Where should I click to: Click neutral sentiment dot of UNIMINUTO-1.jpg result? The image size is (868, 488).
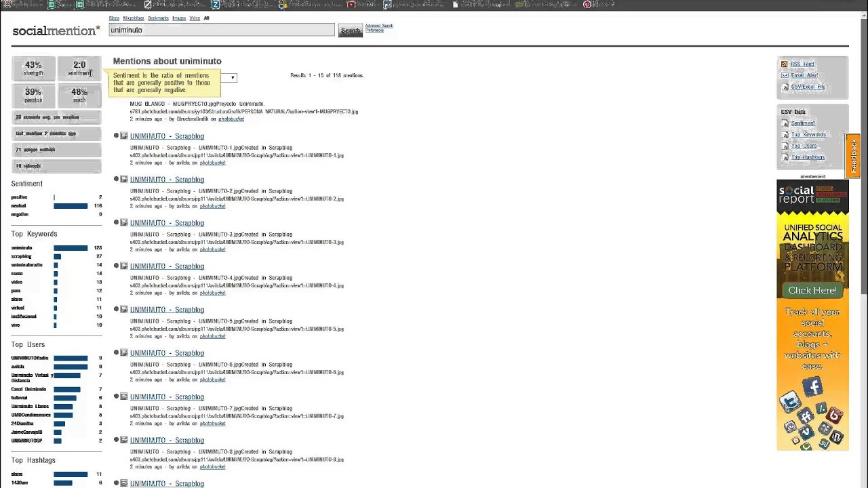click(x=116, y=136)
